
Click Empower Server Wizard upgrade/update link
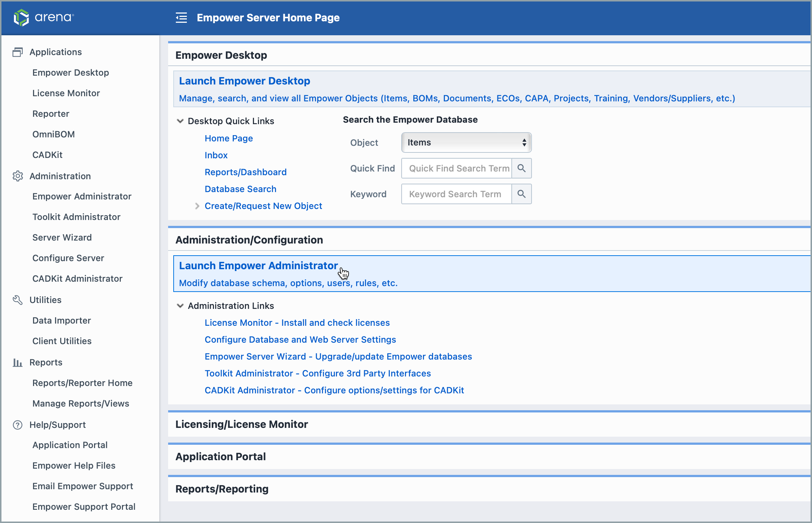[x=338, y=357]
